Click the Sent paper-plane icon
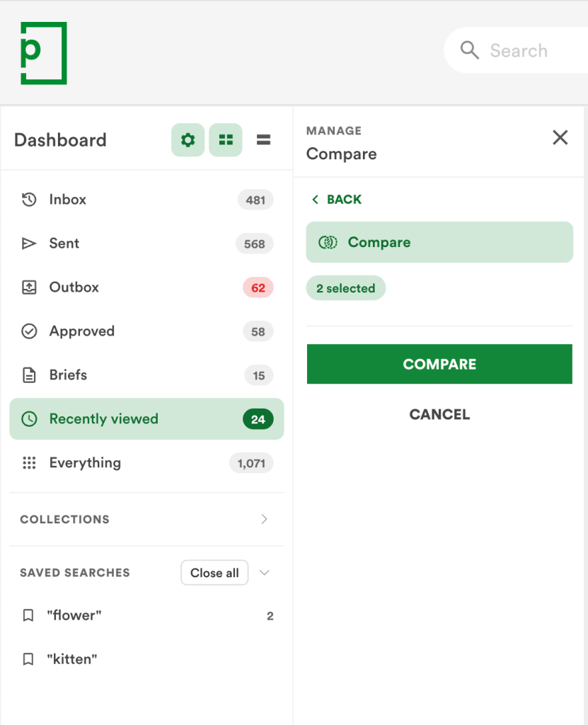 click(29, 244)
